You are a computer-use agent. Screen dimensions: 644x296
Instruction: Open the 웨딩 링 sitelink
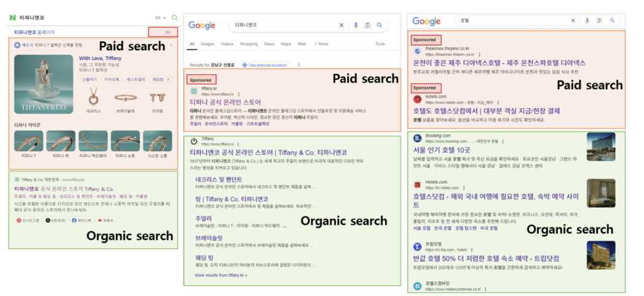click(x=204, y=258)
